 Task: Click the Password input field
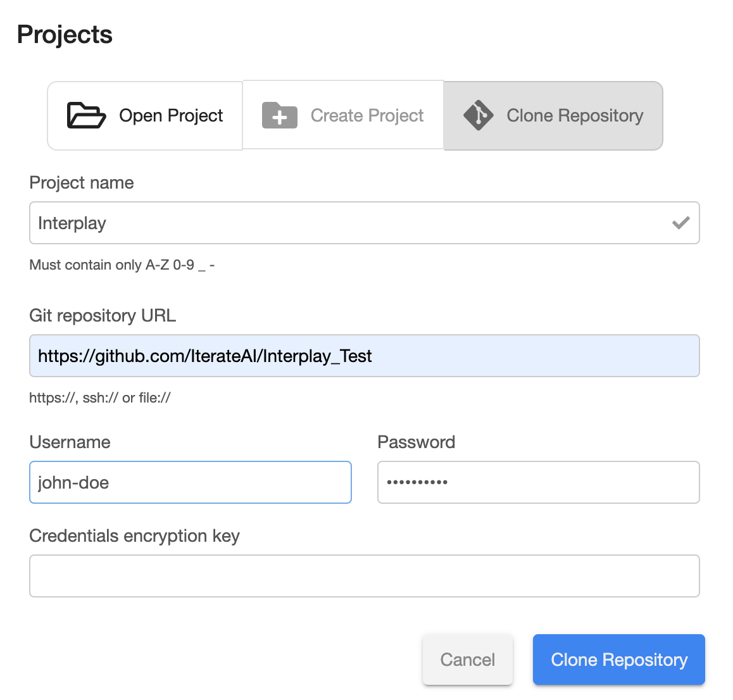coord(539,482)
